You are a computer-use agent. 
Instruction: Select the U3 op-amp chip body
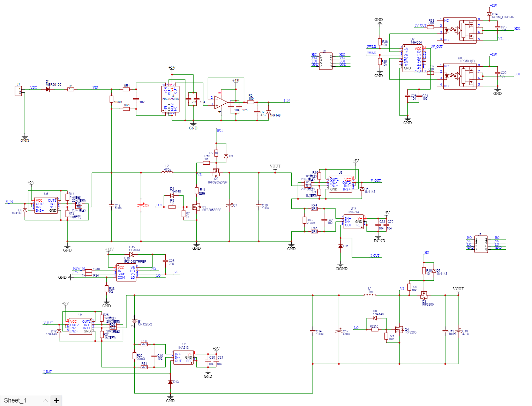(x=340, y=184)
